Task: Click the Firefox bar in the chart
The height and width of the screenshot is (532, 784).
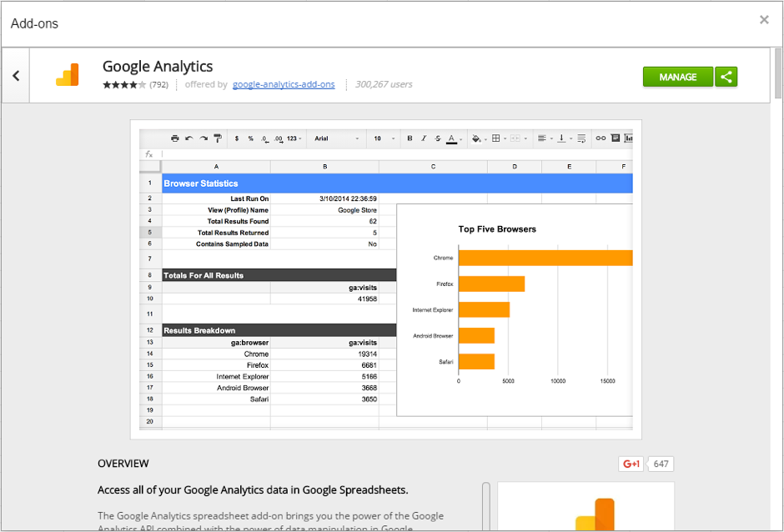Action: 491,284
